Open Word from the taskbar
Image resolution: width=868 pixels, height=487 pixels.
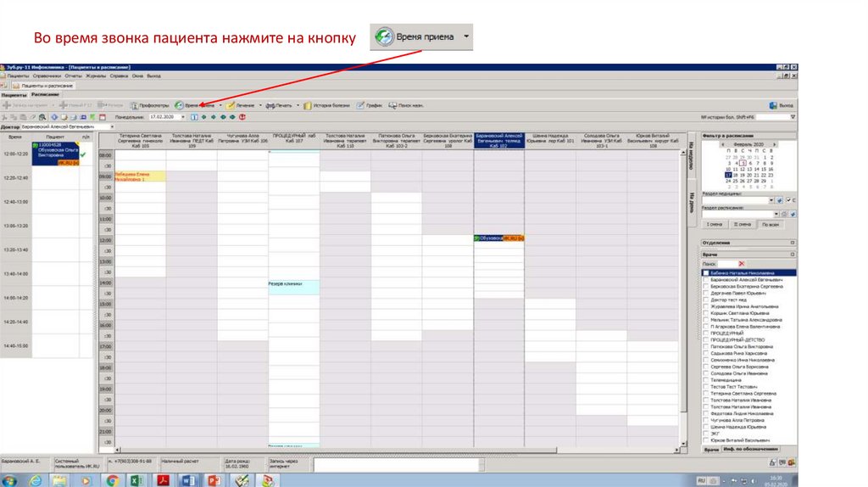(x=188, y=480)
